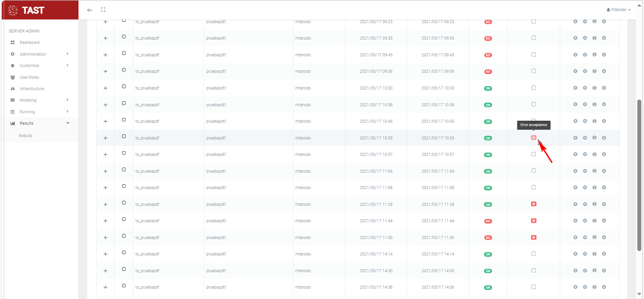
Task: Click the second up-arrow icon in the 14:14 row
Action: click(x=585, y=254)
